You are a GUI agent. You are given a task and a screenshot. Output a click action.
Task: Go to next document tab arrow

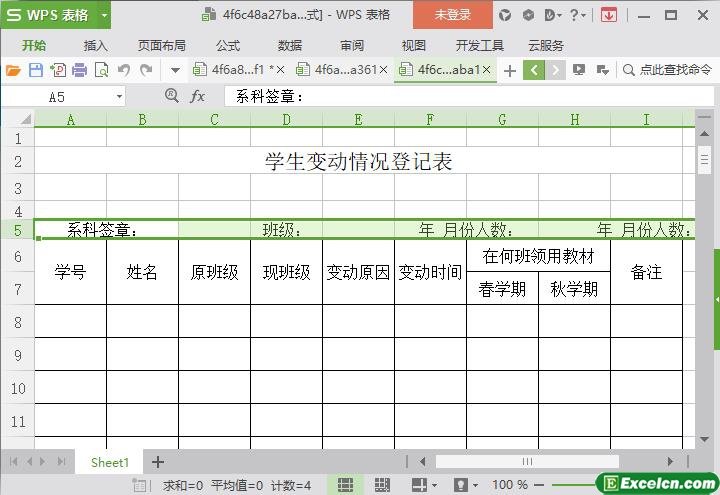(555, 70)
